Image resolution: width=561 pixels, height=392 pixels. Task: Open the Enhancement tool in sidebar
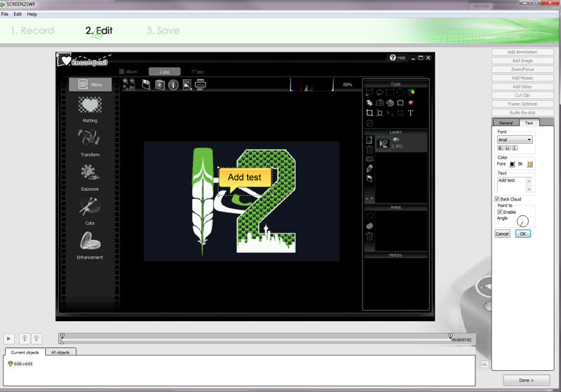[x=90, y=241]
